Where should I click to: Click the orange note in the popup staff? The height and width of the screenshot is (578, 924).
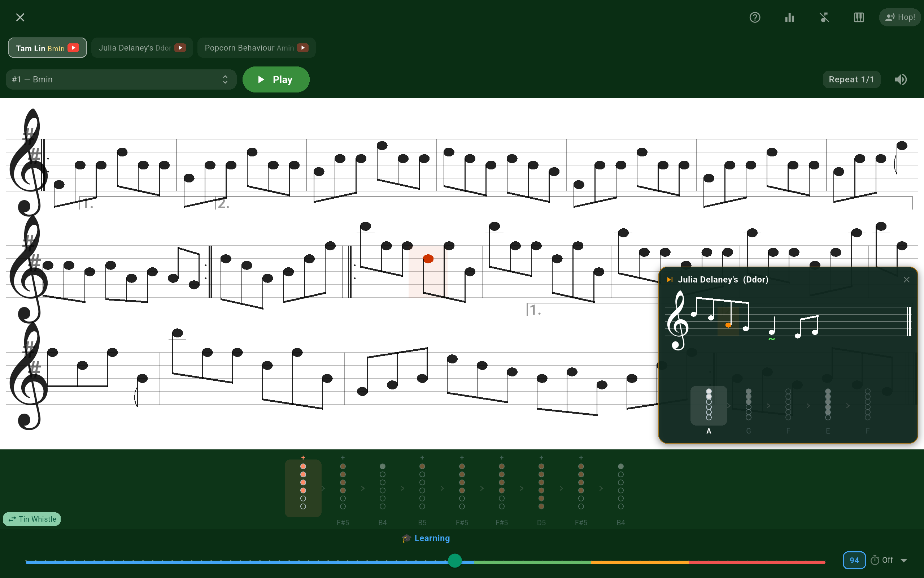pyautogui.click(x=728, y=325)
